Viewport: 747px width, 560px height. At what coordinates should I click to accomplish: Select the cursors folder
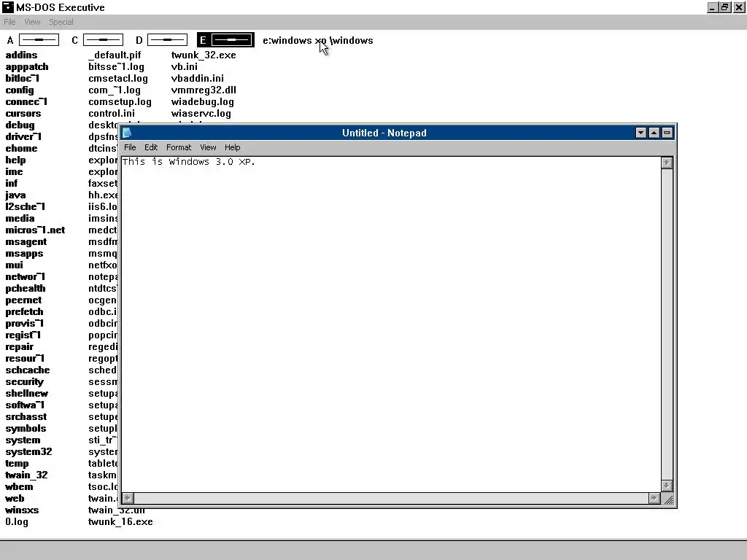pyautogui.click(x=23, y=113)
